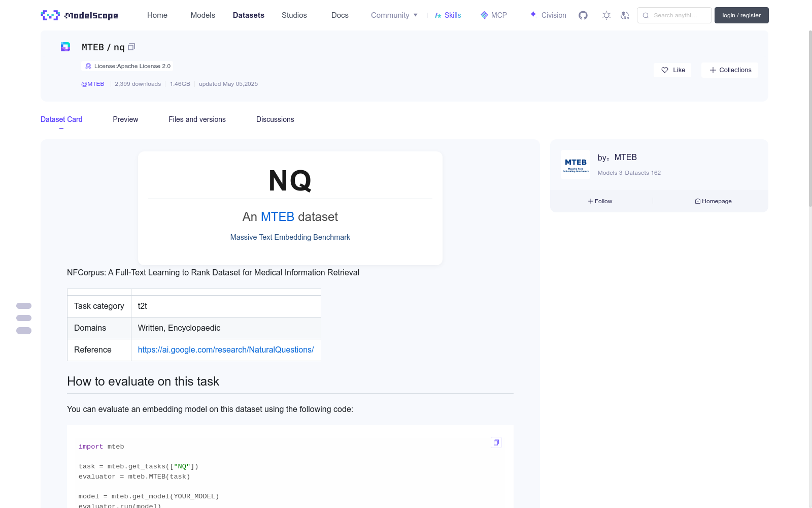
Task: Click the Civision sparkle icon
Action: click(x=533, y=14)
